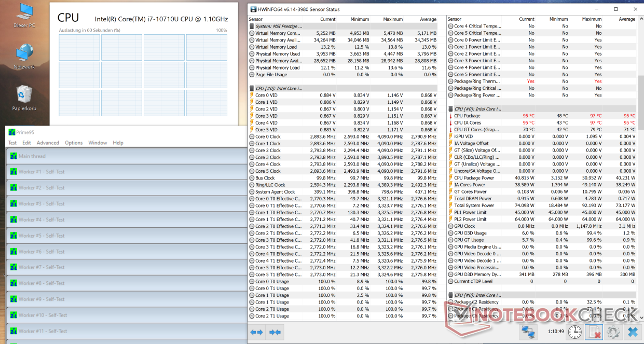Click the Worker #5 window icon
Viewport: 644px width, 344px height.
pos(12,236)
